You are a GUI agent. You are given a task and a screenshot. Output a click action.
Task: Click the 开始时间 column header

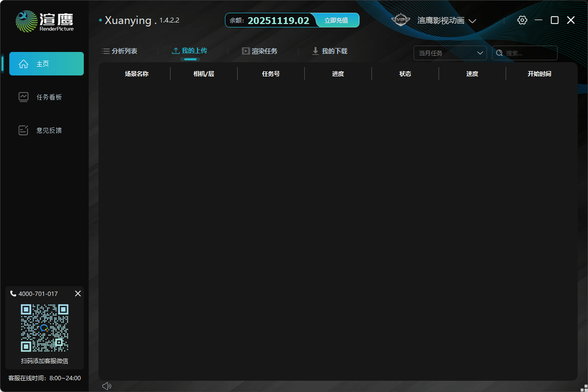[x=539, y=74]
